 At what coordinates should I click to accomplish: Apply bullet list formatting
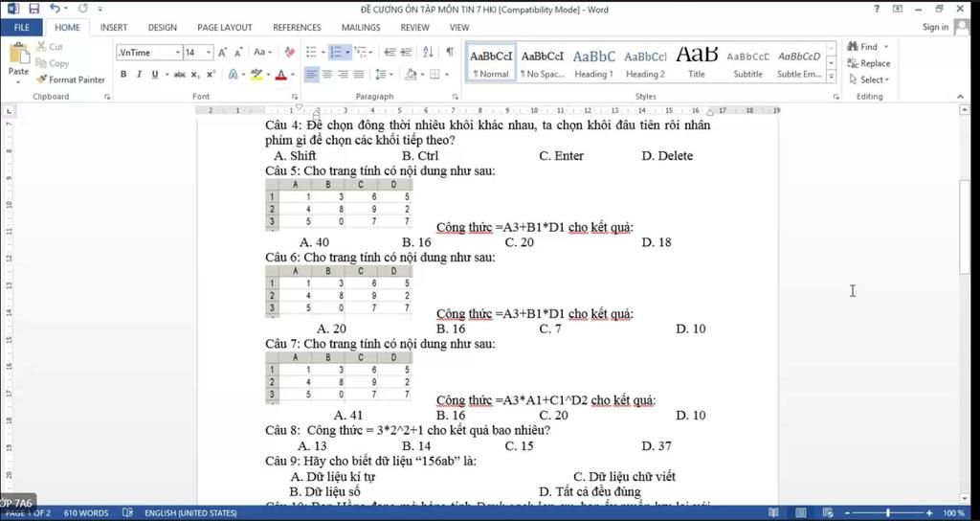click(311, 53)
